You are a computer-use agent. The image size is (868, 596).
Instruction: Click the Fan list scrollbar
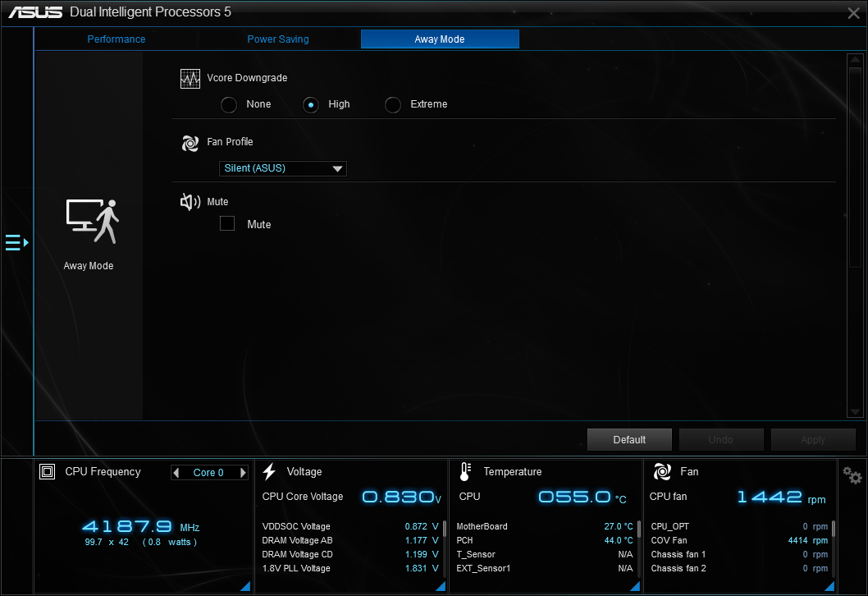point(833,529)
